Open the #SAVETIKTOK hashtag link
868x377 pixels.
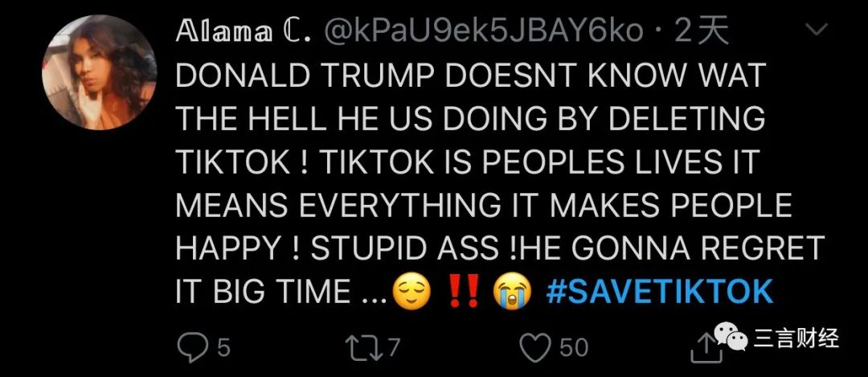(659, 291)
